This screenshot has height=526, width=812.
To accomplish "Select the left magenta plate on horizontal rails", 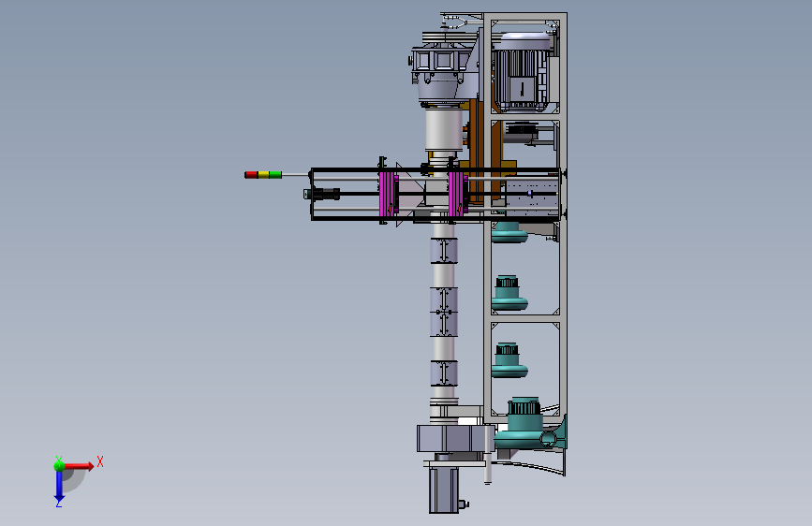I will pos(388,194).
